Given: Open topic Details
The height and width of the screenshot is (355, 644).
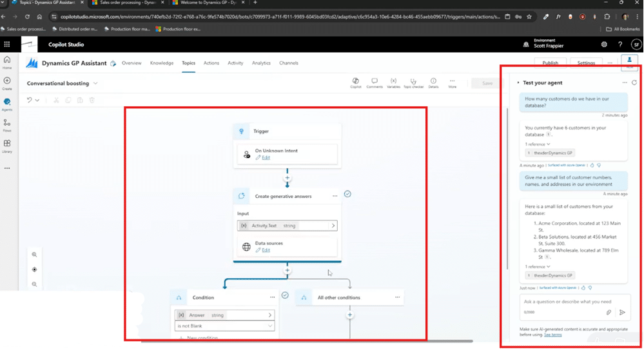Looking at the screenshot, I should click(x=433, y=82).
